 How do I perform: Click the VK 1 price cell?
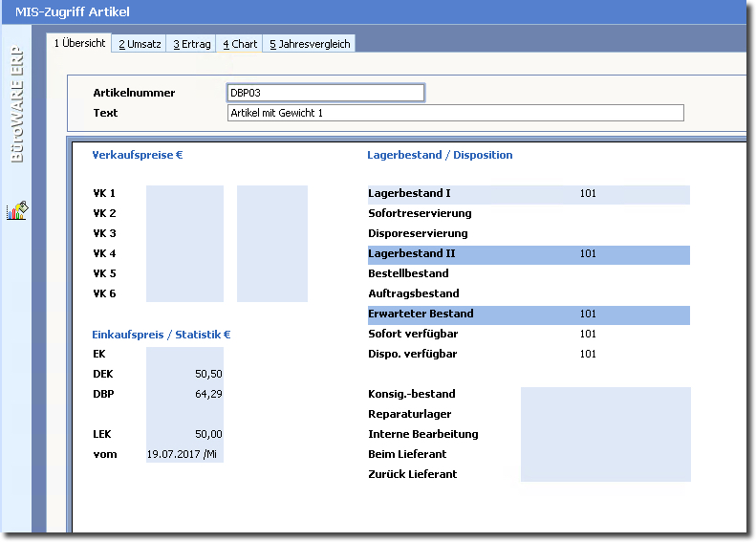[184, 194]
